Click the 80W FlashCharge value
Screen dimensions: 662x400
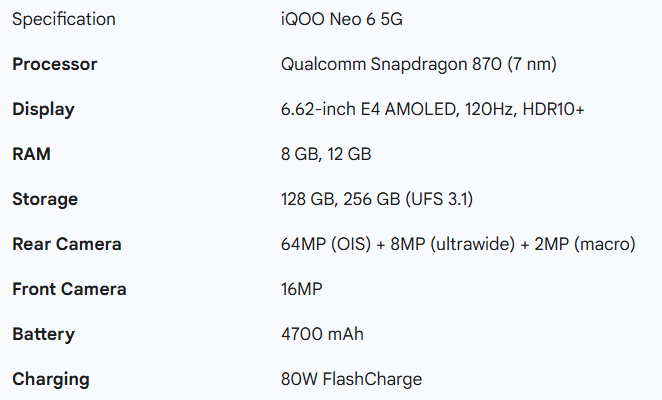[x=351, y=379]
